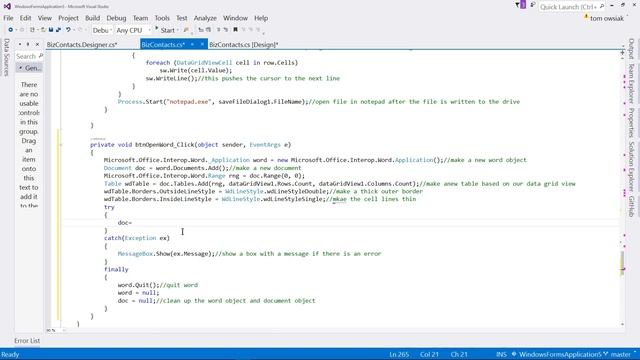The width and height of the screenshot is (640, 360).
Task: Start debugging with the Start button
Action: click(x=165, y=30)
